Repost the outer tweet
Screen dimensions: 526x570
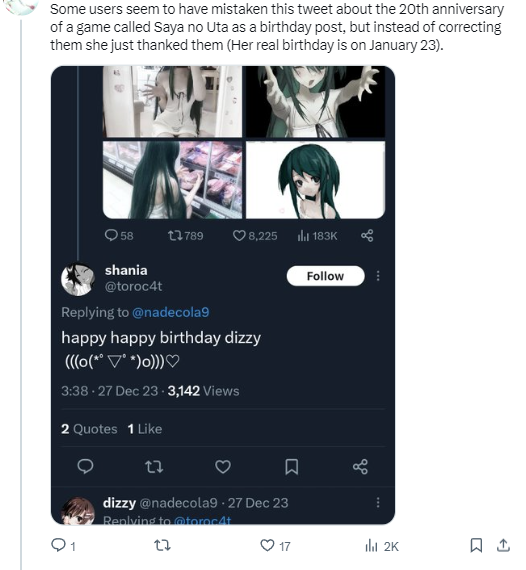coord(162,546)
